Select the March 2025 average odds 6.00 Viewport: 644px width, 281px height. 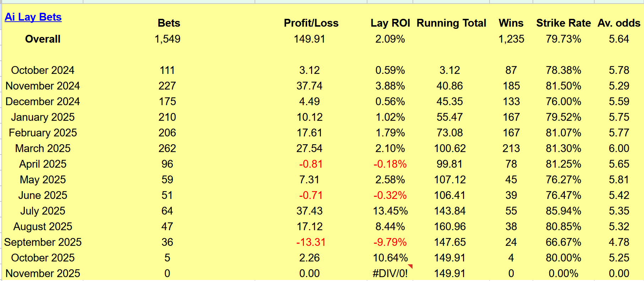[x=619, y=148]
